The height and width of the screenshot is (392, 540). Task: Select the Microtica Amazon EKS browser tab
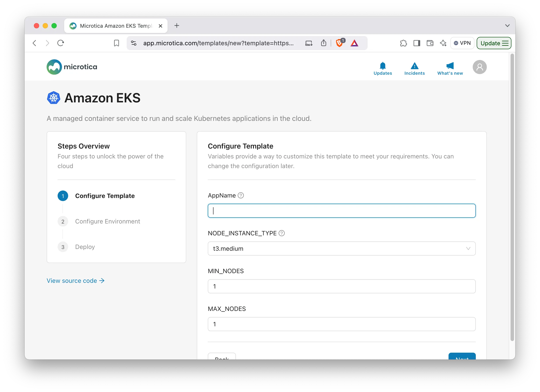(x=116, y=26)
